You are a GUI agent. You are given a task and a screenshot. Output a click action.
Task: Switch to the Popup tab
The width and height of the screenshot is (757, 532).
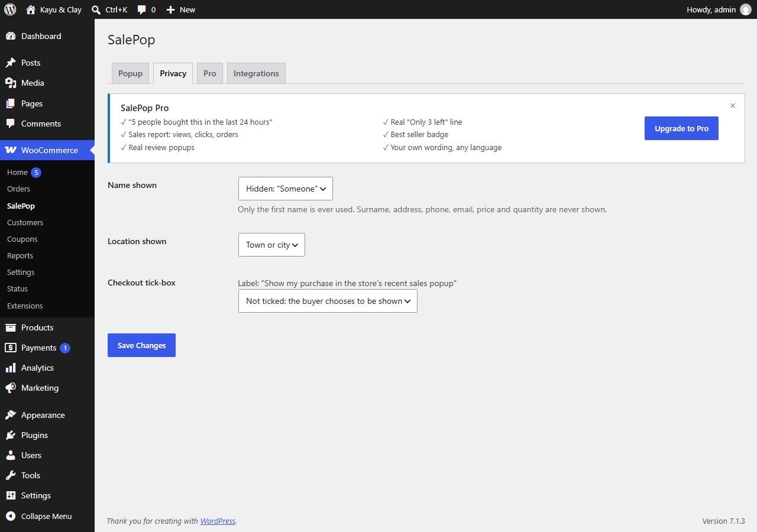click(130, 73)
